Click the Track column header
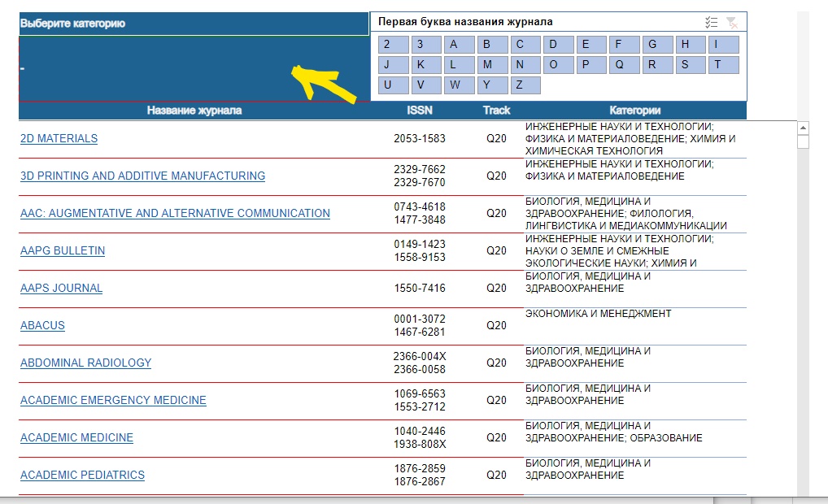The width and height of the screenshot is (828, 504). [x=496, y=111]
